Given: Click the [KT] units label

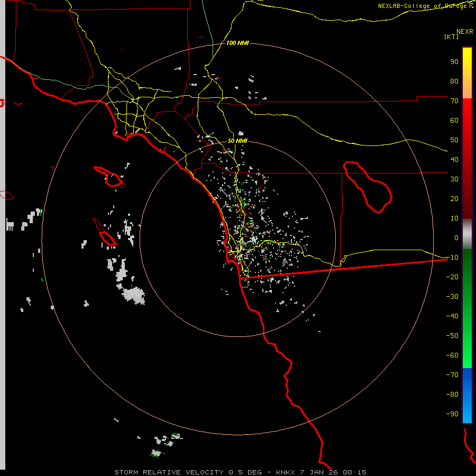Looking at the screenshot, I should (452, 36).
